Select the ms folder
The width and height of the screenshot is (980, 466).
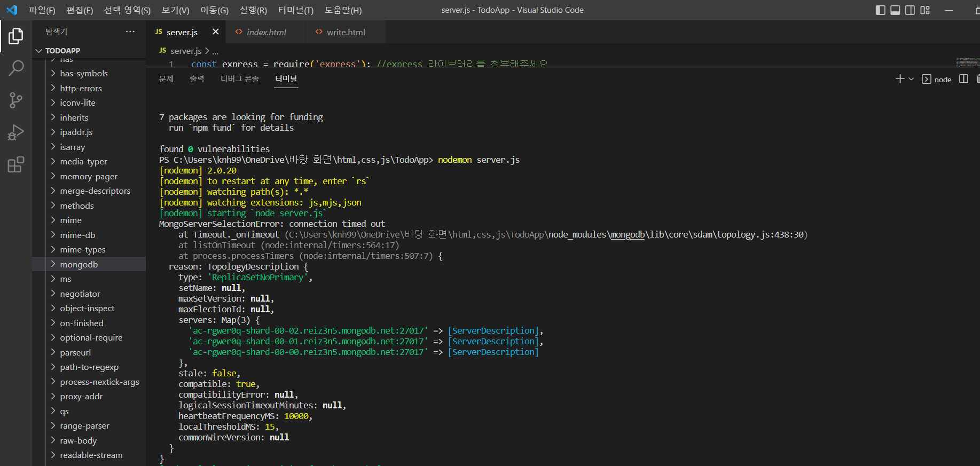89,279
